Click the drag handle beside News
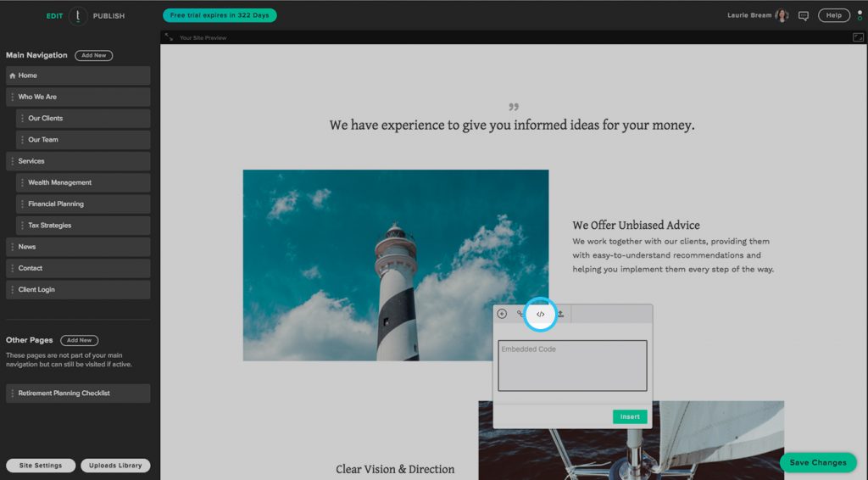The width and height of the screenshot is (868, 480). pos(12,247)
